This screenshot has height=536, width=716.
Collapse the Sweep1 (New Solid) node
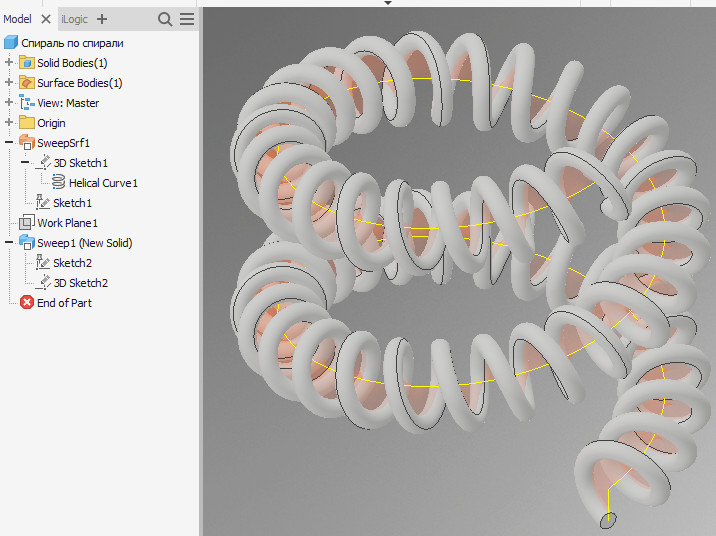click(9, 242)
